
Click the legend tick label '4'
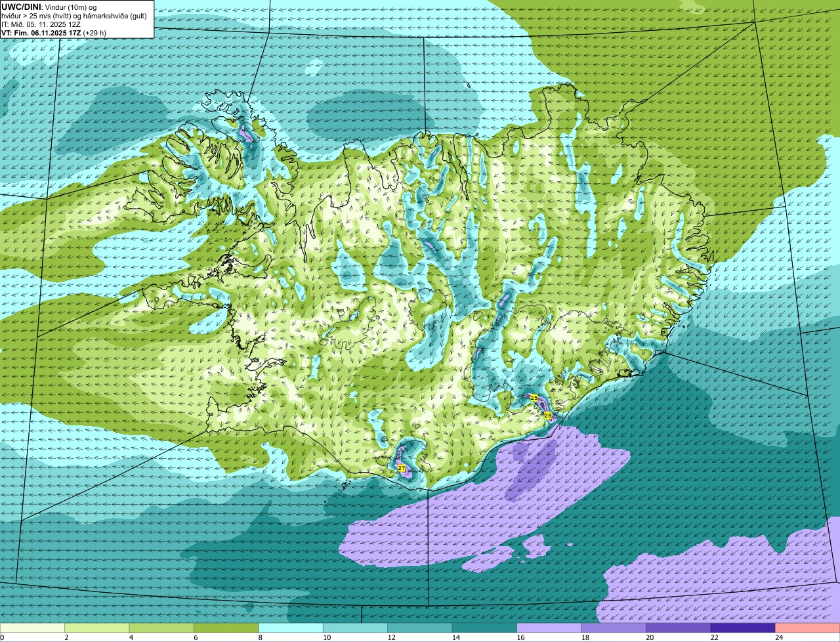pyautogui.click(x=131, y=637)
